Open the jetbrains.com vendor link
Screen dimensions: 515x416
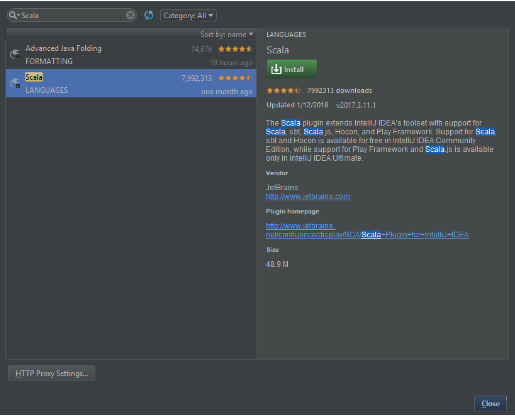(x=308, y=196)
